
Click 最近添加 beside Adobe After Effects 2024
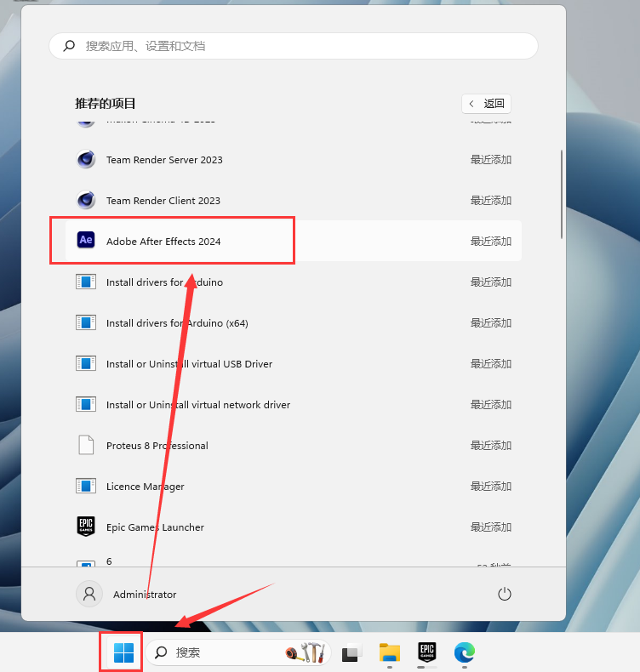pos(491,242)
